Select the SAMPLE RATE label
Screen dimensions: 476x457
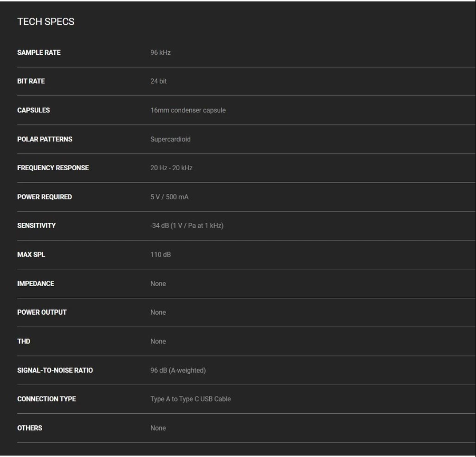39,53
